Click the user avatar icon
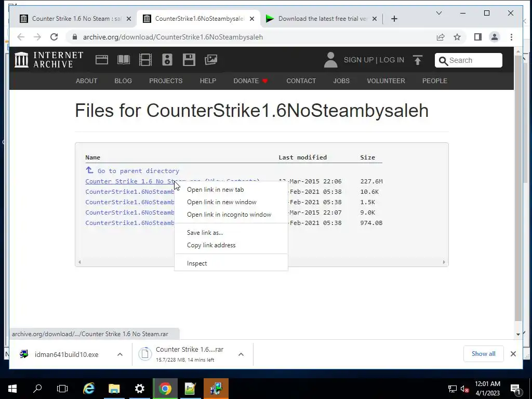 click(330, 60)
